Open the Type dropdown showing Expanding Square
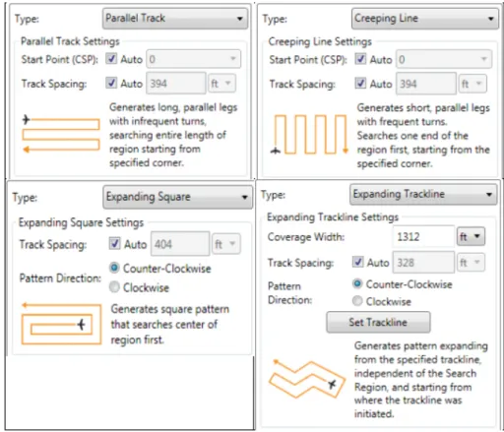Image resolution: width=504 pixels, height=432 pixels. [178, 197]
